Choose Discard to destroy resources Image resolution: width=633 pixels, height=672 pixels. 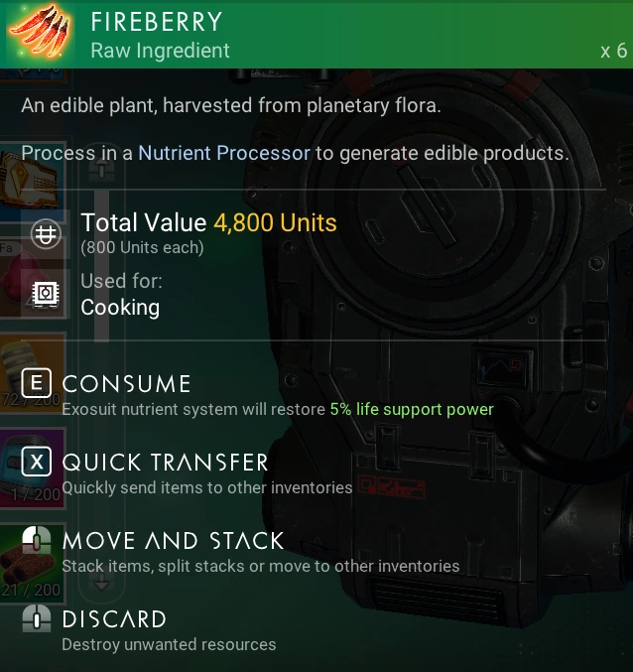click(114, 619)
